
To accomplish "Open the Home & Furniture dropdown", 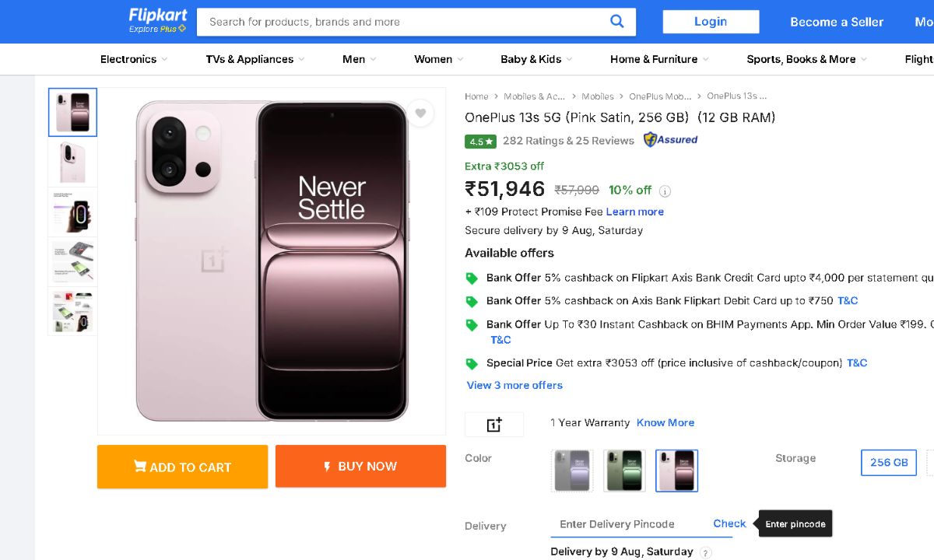I will pos(659,59).
